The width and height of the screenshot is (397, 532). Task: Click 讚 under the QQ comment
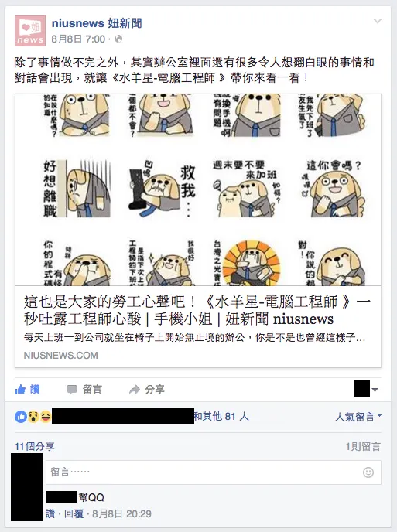[x=50, y=513]
